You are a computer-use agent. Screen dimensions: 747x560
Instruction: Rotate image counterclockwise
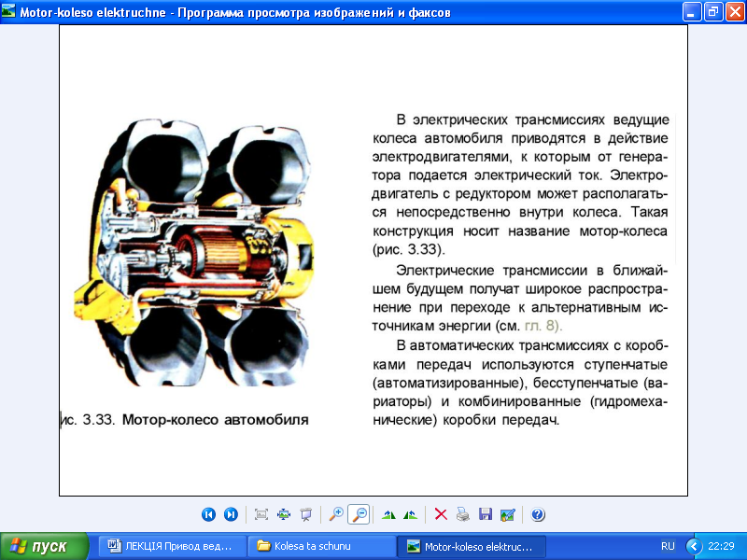tap(410, 514)
